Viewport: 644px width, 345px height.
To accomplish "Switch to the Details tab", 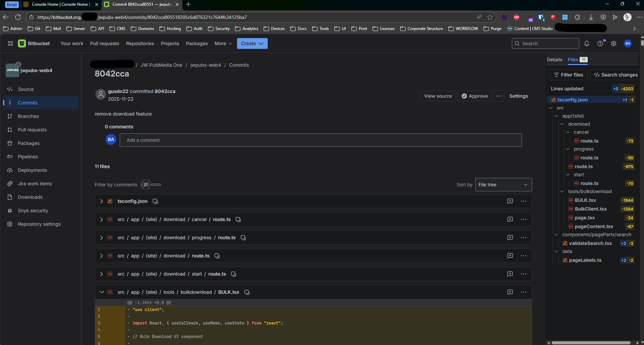I will [554, 60].
